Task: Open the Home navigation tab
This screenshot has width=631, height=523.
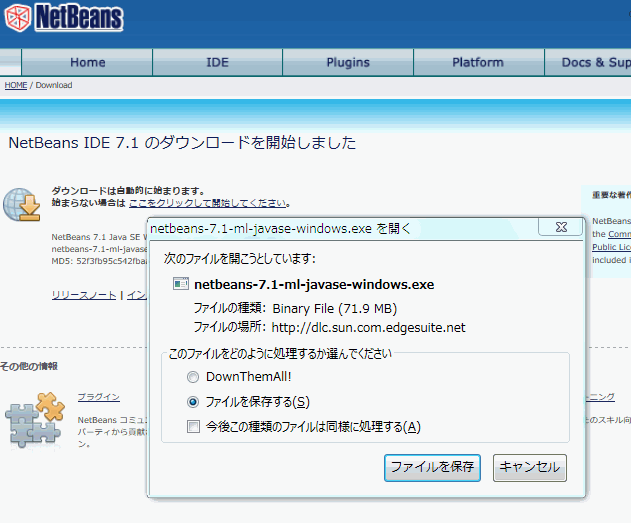Action: (87, 62)
